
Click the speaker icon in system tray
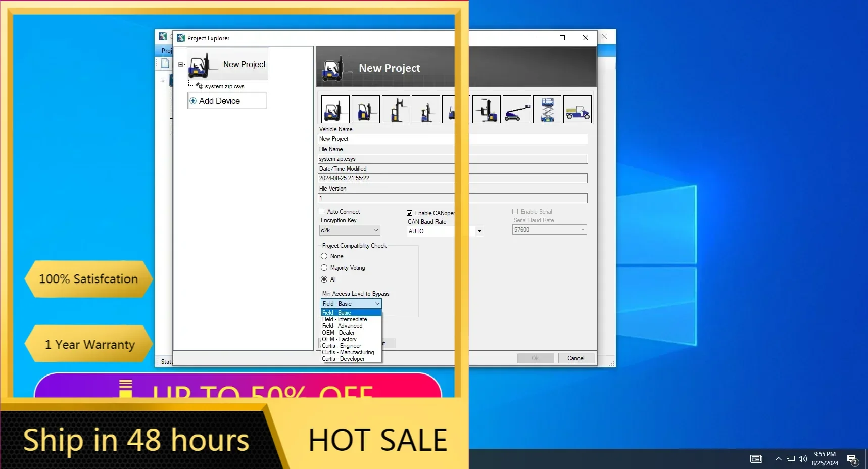(802, 459)
